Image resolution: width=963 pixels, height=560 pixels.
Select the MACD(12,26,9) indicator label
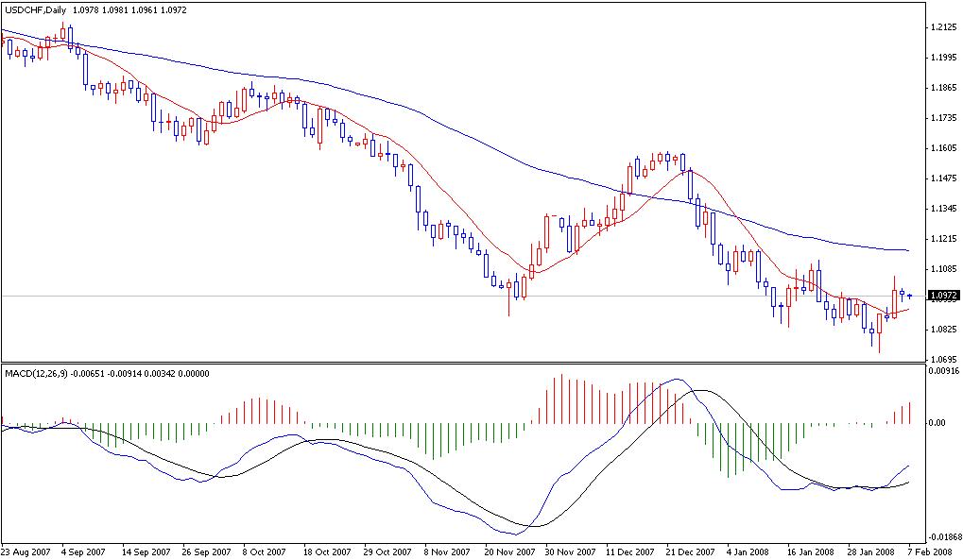(x=38, y=373)
